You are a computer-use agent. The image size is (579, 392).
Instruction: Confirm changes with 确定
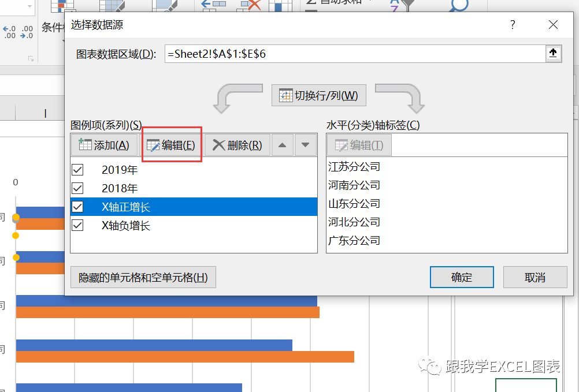[x=461, y=277]
